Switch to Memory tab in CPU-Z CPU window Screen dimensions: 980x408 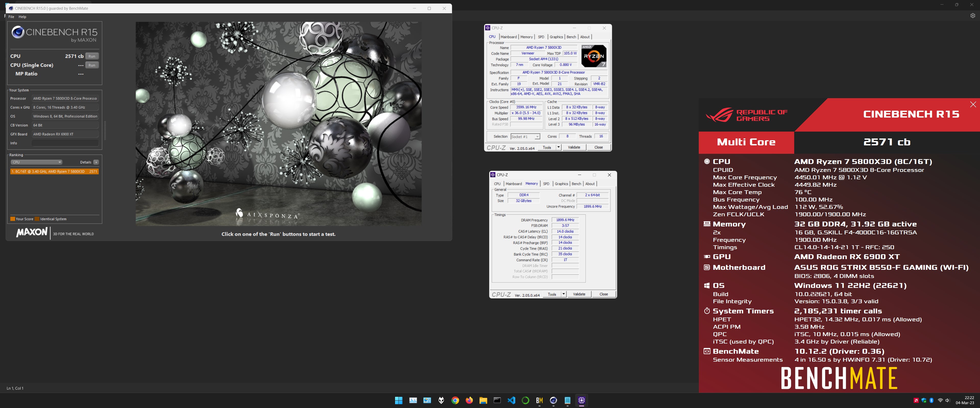(526, 37)
